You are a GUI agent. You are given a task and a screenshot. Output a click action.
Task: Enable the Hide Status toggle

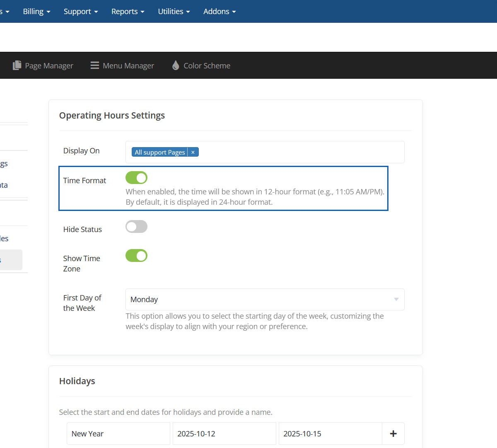click(136, 227)
